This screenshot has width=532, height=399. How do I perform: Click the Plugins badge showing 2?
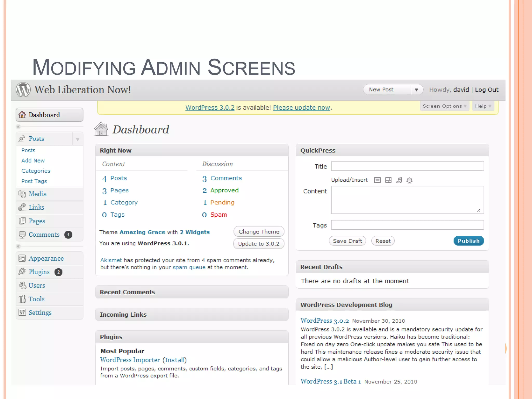coord(58,272)
